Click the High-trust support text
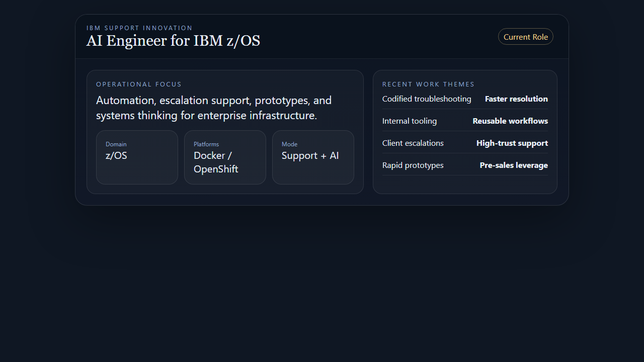This screenshot has width=644, height=362. coord(512,143)
